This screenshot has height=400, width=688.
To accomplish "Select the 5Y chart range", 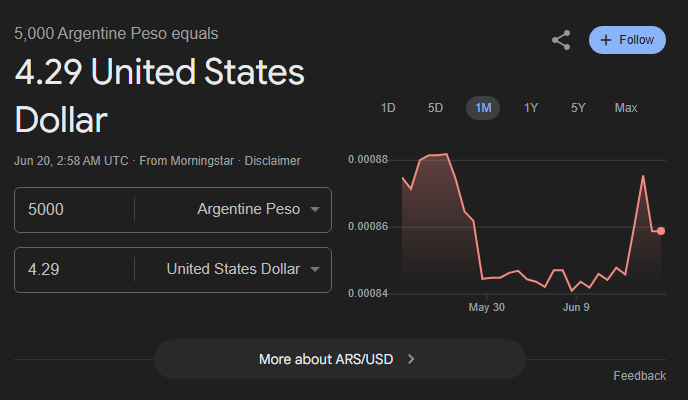I will [x=578, y=108].
